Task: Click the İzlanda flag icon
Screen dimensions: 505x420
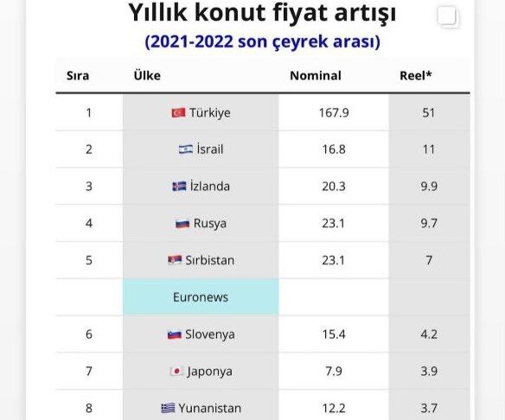Action: (x=179, y=187)
